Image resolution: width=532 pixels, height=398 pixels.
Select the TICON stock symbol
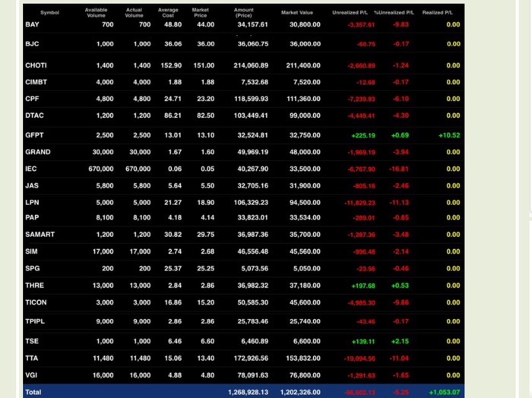tap(36, 302)
